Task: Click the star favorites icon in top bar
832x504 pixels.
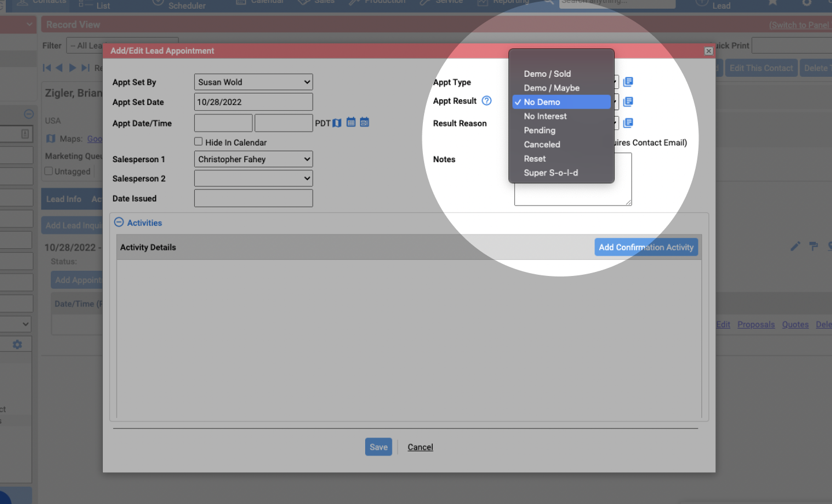Action: pos(772,3)
